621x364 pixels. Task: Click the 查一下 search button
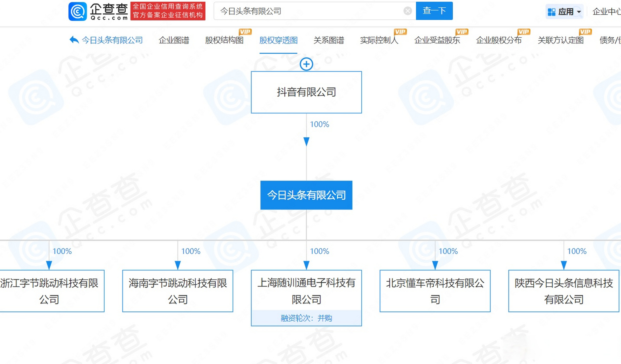click(434, 11)
